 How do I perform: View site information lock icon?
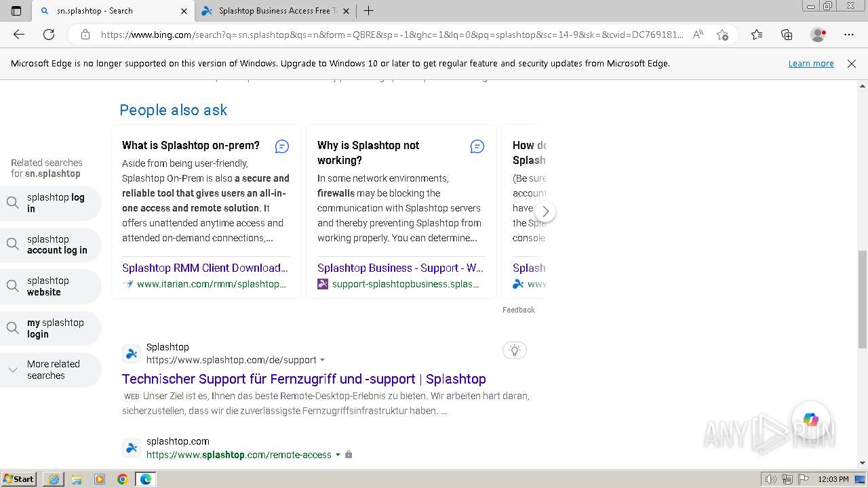point(85,35)
